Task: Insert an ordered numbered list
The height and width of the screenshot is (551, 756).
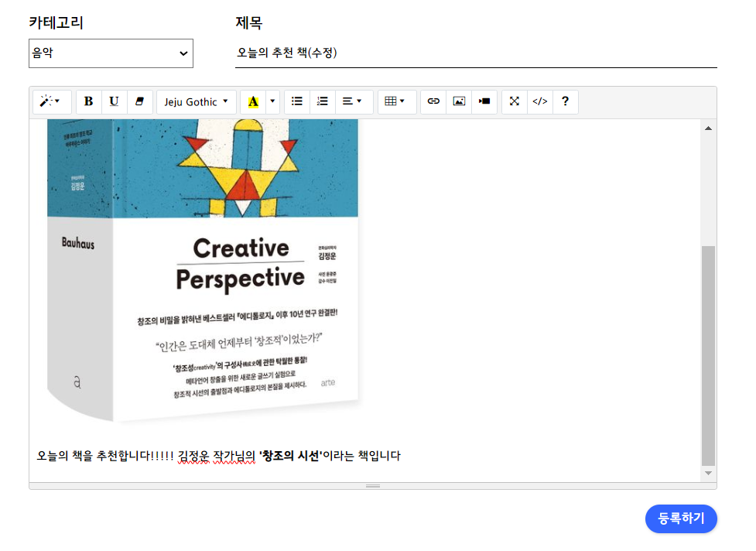Action: 323,101
